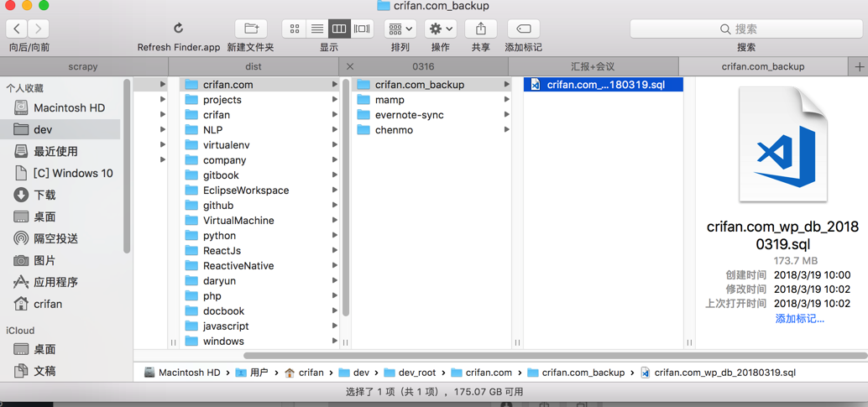Switch to column view mode
This screenshot has width=868, height=407.
[x=339, y=29]
